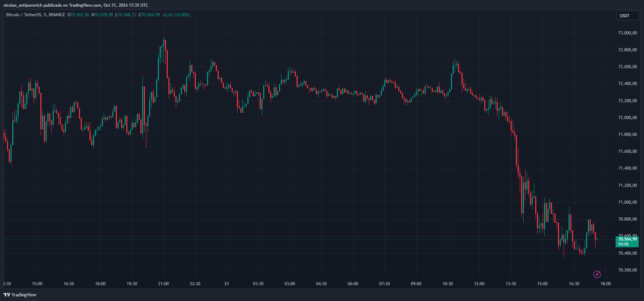The height and width of the screenshot is (301, 644).
Task: Click the 72.400,00 price axis label
Action: (x=628, y=84)
